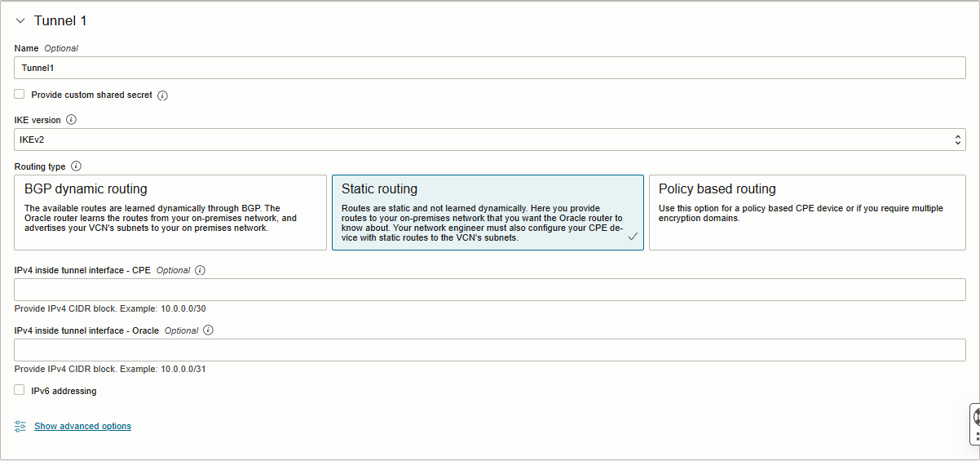Image resolution: width=980 pixels, height=461 pixels.
Task: Click the Name input field containing Tunnel1
Action: [x=489, y=68]
